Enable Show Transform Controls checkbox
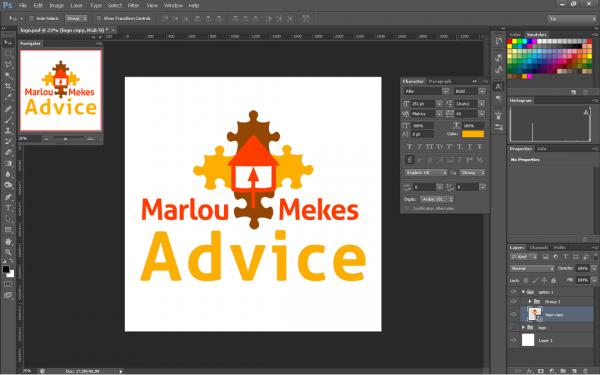The height and width of the screenshot is (375, 600). tap(99, 18)
